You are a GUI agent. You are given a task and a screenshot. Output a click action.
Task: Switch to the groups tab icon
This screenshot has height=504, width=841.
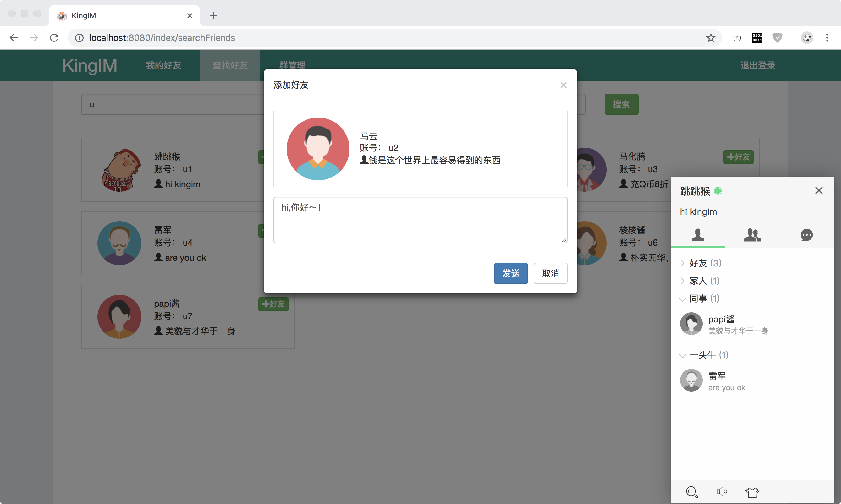(752, 235)
